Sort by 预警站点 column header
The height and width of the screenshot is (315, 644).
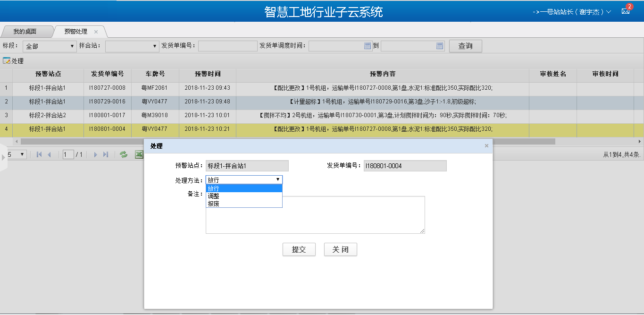48,74
